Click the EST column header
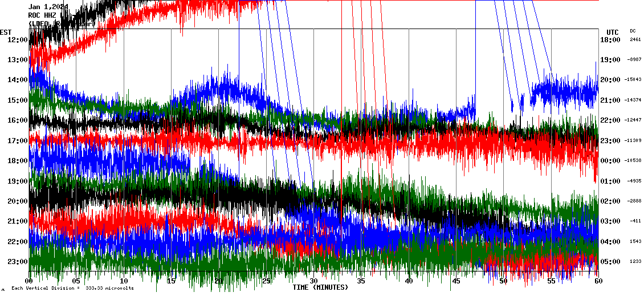The width and height of the screenshot is (644, 296). 6,32
